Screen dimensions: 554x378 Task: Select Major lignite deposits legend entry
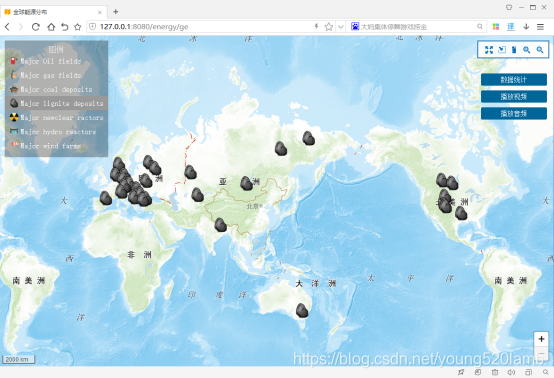click(57, 104)
